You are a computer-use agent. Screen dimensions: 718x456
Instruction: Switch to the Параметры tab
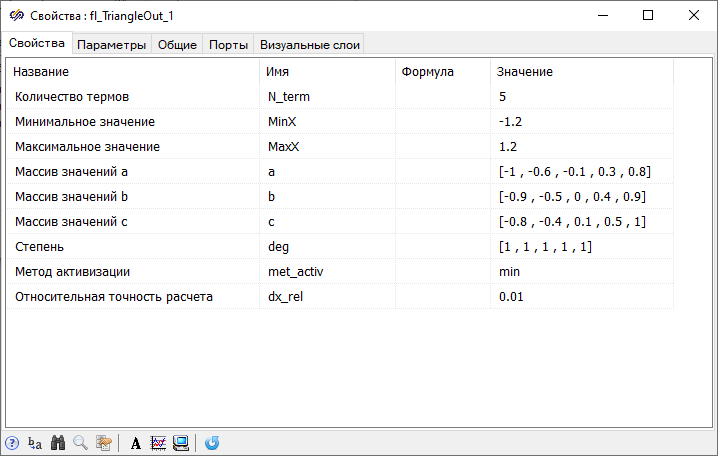point(112,45)
